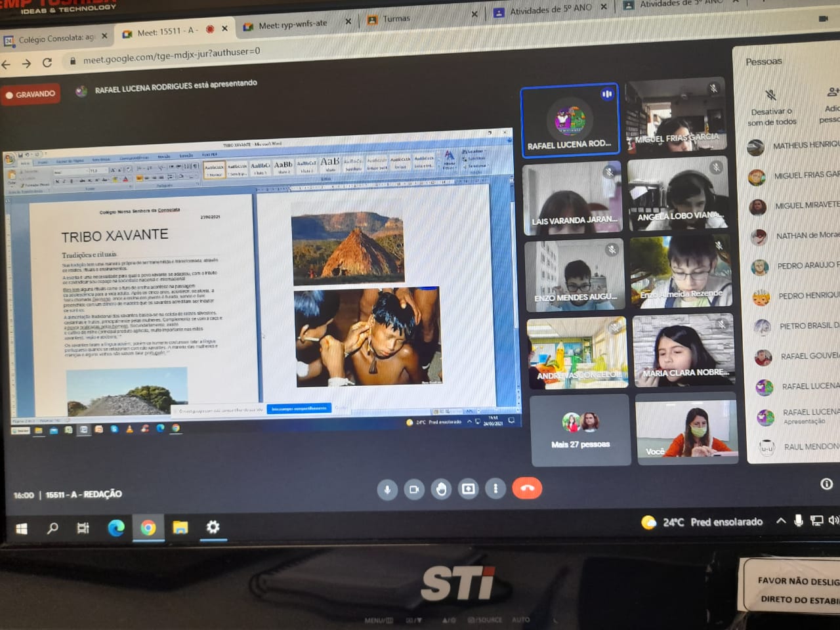Open Microsoft Edge from the taskbar
The image size is (840, 630).
[x=116, y=528]
